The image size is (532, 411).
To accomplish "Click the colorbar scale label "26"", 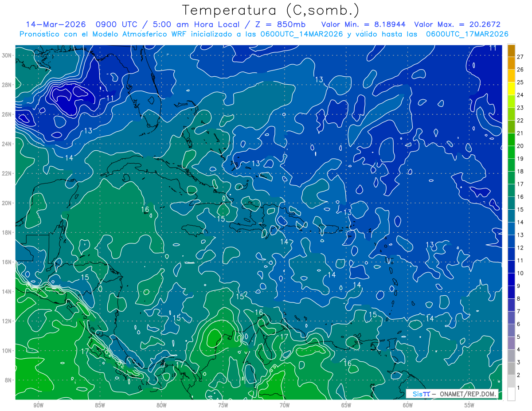I will click(x=520, y=70).
